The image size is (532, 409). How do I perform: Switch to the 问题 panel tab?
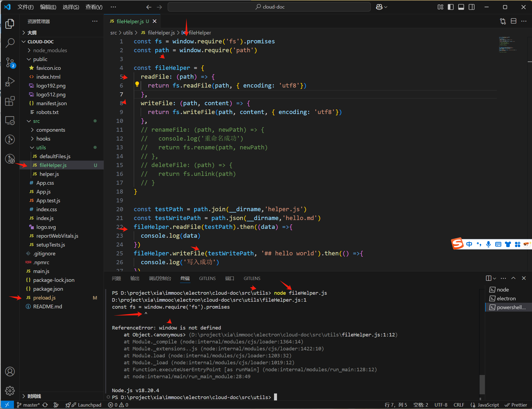[117, 278]
